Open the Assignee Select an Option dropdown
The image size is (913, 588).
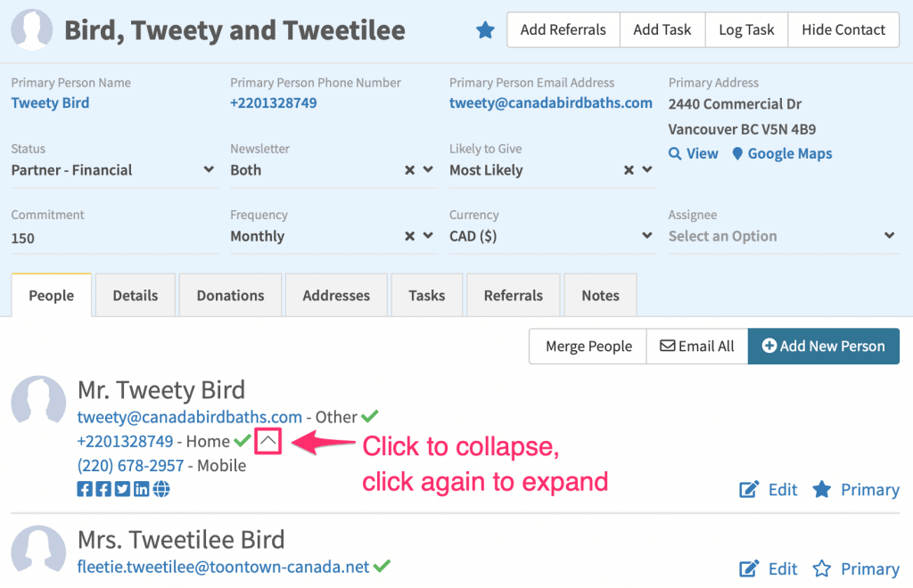click(x=782, y=236)
